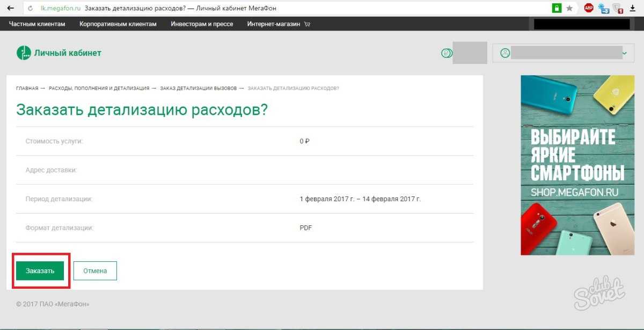Click the Формат детализации label
644x330 pixels.
tap(59, 228)
